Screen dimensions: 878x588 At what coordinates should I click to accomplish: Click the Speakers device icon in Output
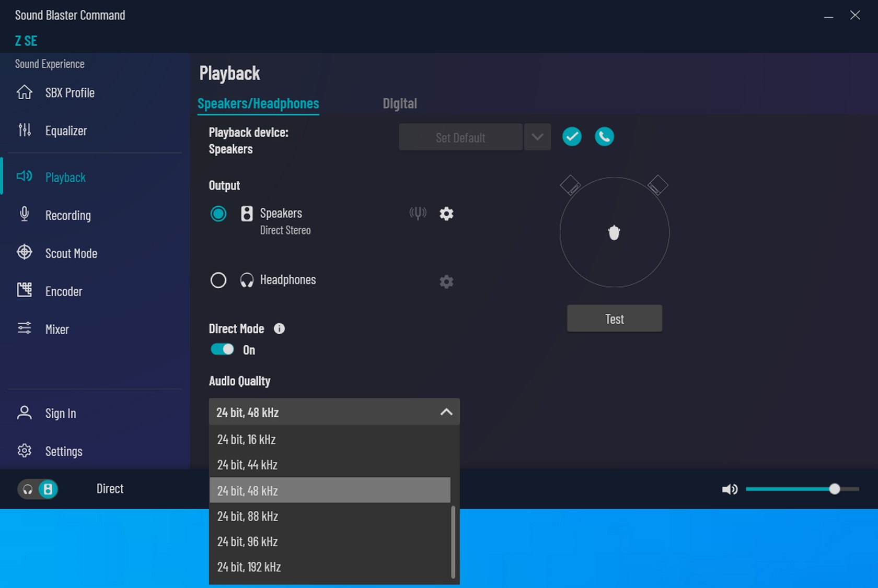247,214
